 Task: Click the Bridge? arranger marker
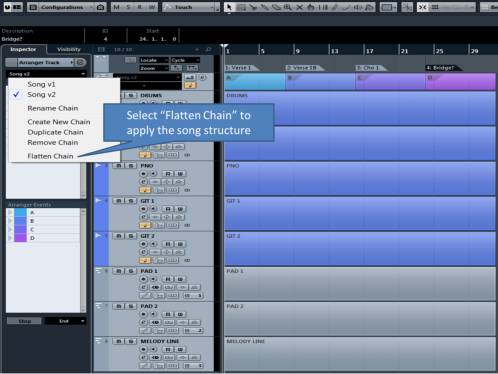tap(444, 68)
